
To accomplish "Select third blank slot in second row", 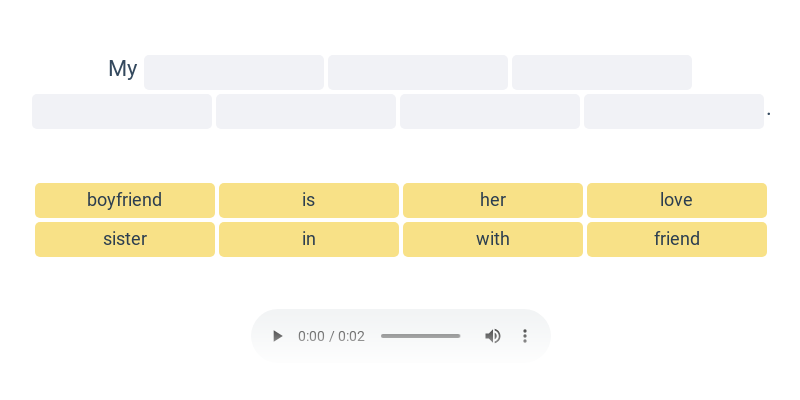I will click(x=490, y=111).
